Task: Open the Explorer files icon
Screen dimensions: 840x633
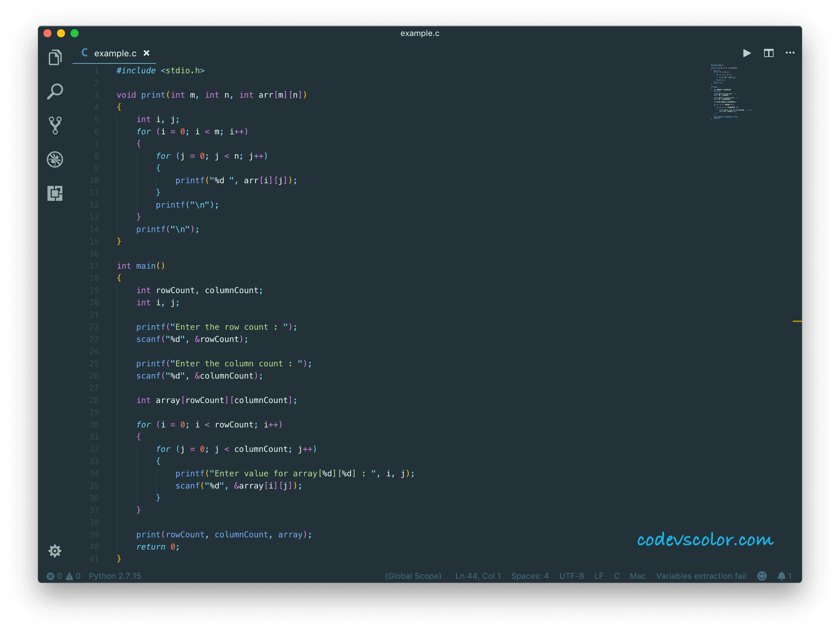Action: (55, 57)
